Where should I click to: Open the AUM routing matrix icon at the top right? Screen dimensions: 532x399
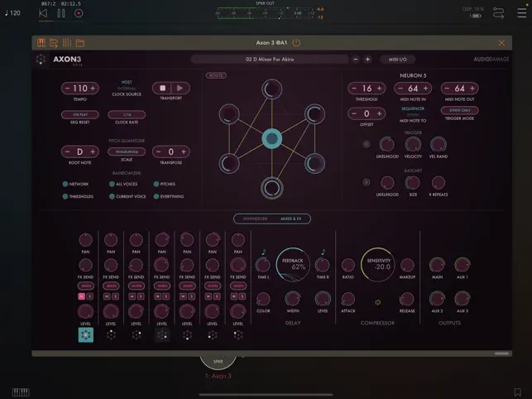click(498, 13)
